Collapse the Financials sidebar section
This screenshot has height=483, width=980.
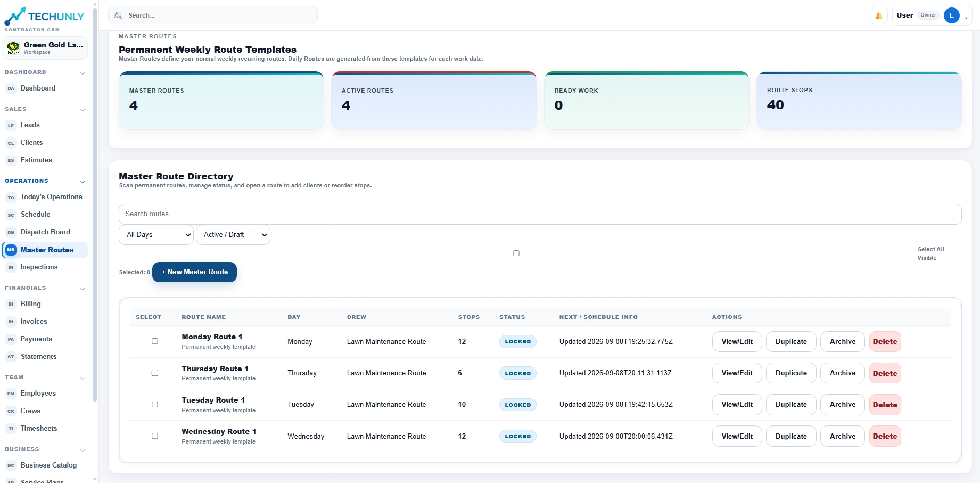tap(83, 289)
